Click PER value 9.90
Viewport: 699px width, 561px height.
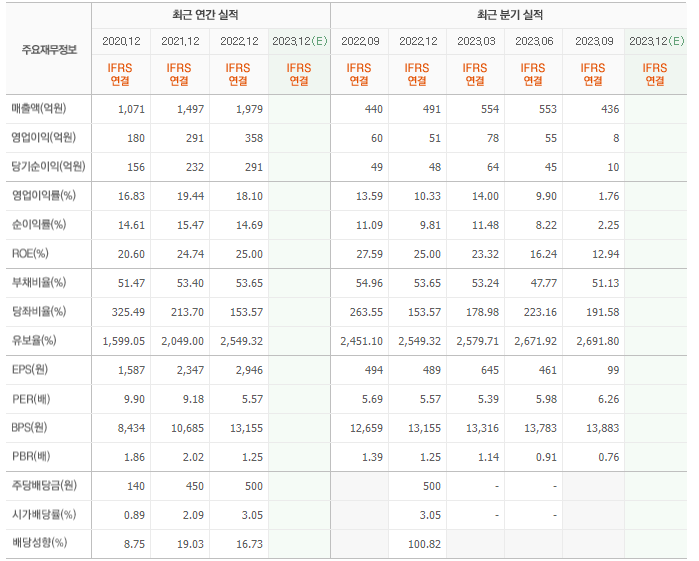pos(134,399)
